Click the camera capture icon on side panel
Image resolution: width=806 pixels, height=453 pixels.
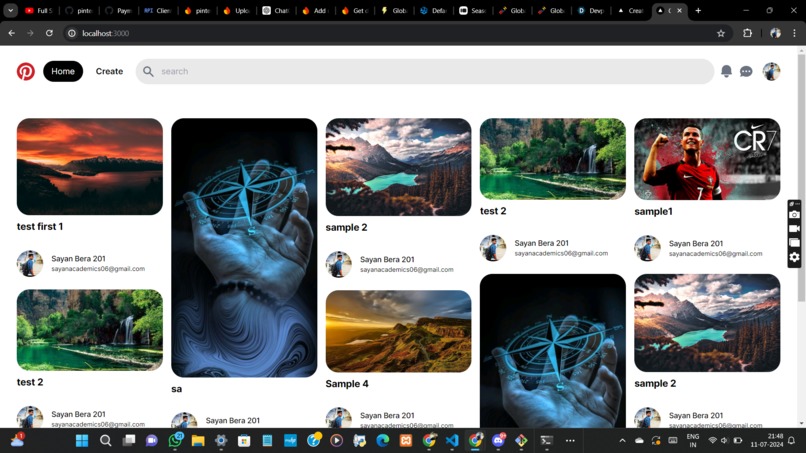pyautogui.click(x=794, y=215)
